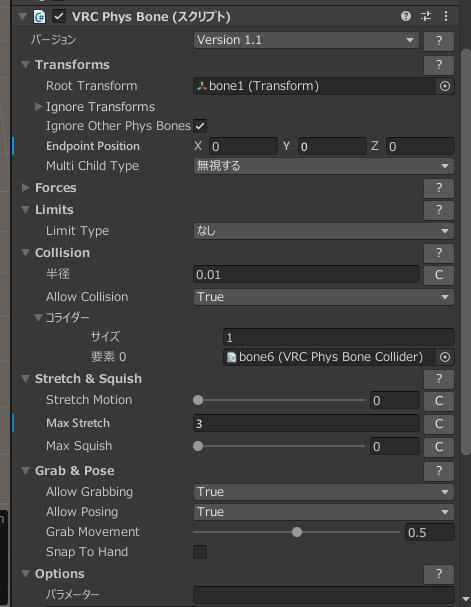Open VRC Phys Bone help reference icon
This screenshot has width=471, height=607.
(406, 16)
